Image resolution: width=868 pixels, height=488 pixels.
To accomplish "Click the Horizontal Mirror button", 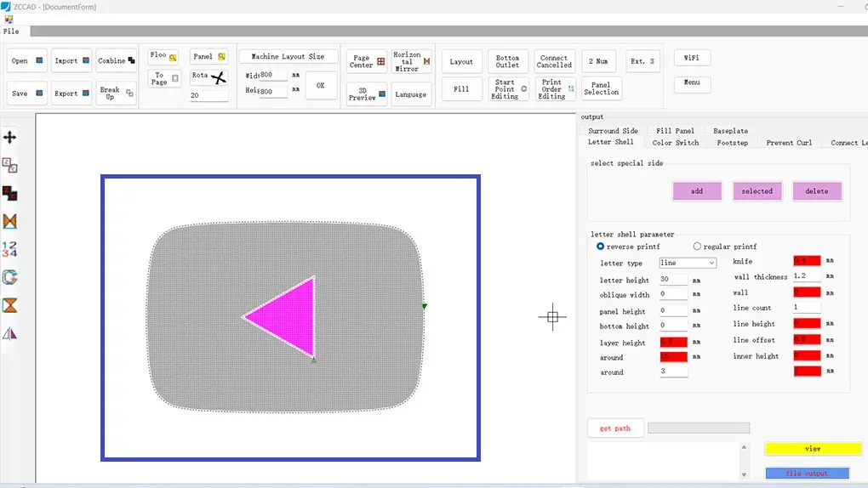I will [411, 61].
